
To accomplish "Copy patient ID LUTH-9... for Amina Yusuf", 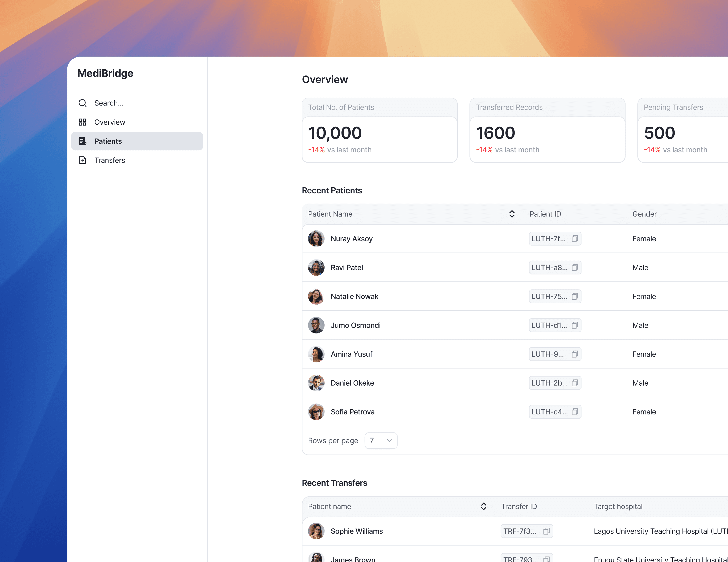I will pyautogui.click(x=575, y=354).
